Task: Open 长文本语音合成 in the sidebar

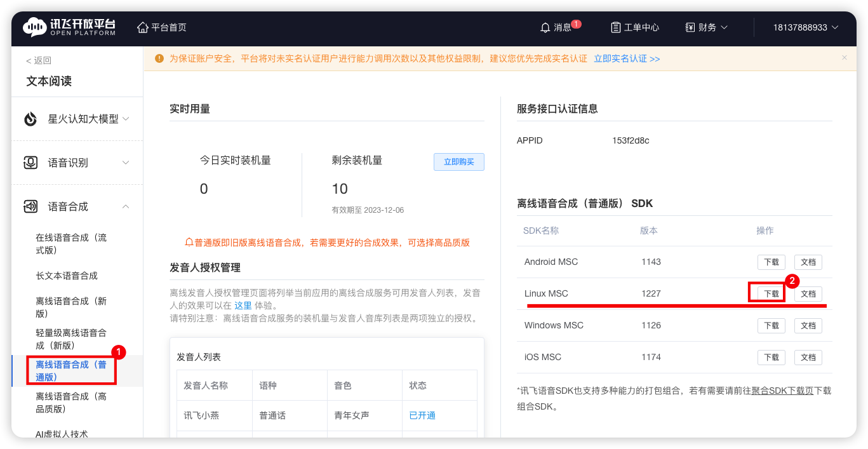Action: 67,276
